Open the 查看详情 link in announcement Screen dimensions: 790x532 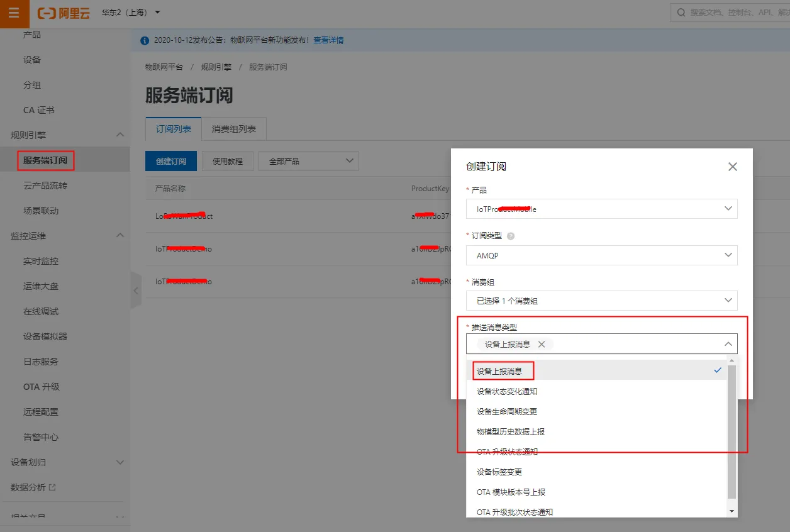328,40
